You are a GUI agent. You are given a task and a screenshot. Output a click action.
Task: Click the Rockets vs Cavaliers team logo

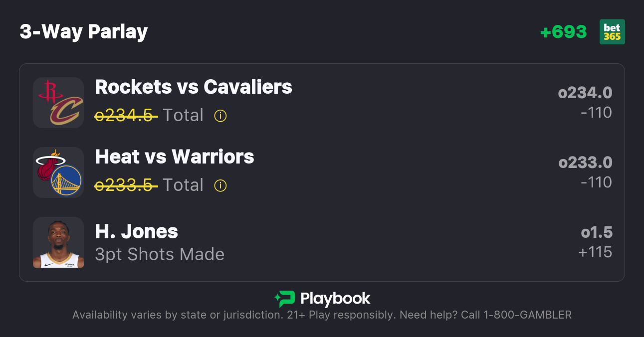pyautogui.click(x=58, y=103)
